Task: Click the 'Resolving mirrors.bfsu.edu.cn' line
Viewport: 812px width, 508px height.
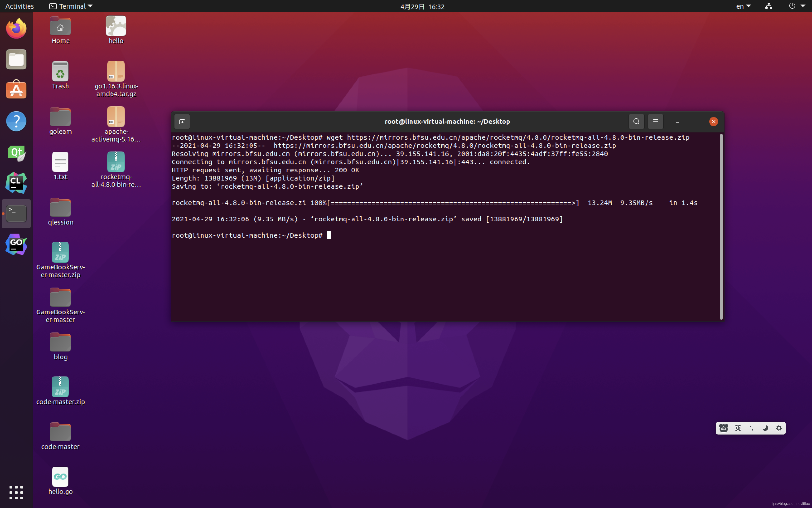Action: pyautogui.click(x=389, y=154)
